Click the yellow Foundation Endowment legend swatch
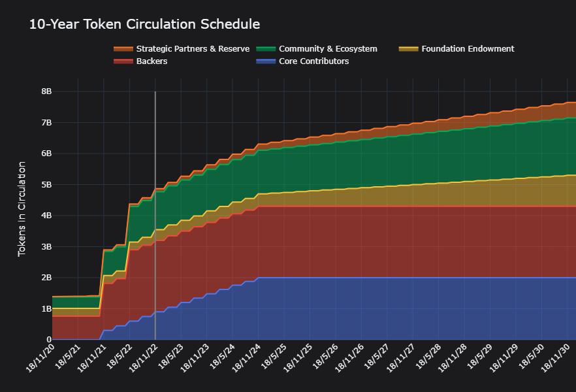The height and width of the screenshot is (392, 576). coord(408,49)
